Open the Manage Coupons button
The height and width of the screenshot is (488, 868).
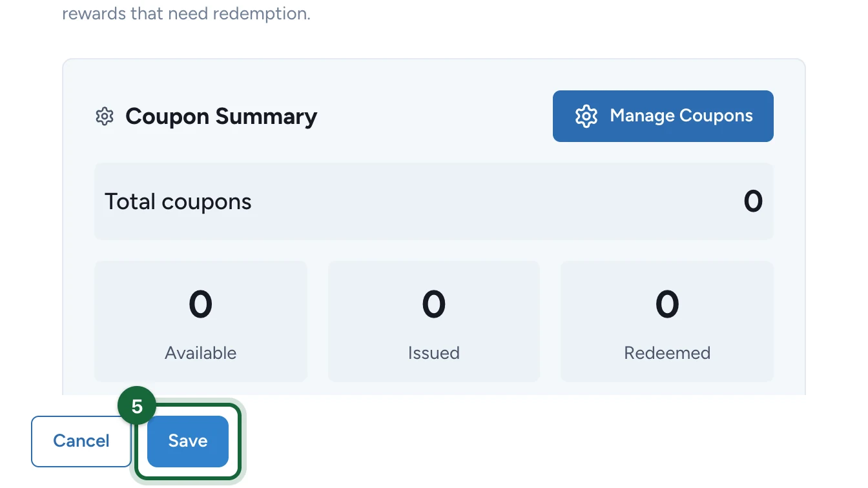(x=663, y=116)
